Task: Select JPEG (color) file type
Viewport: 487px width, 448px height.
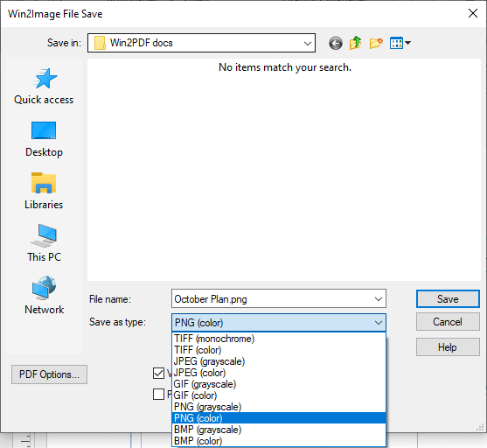Action: point(279,373)
